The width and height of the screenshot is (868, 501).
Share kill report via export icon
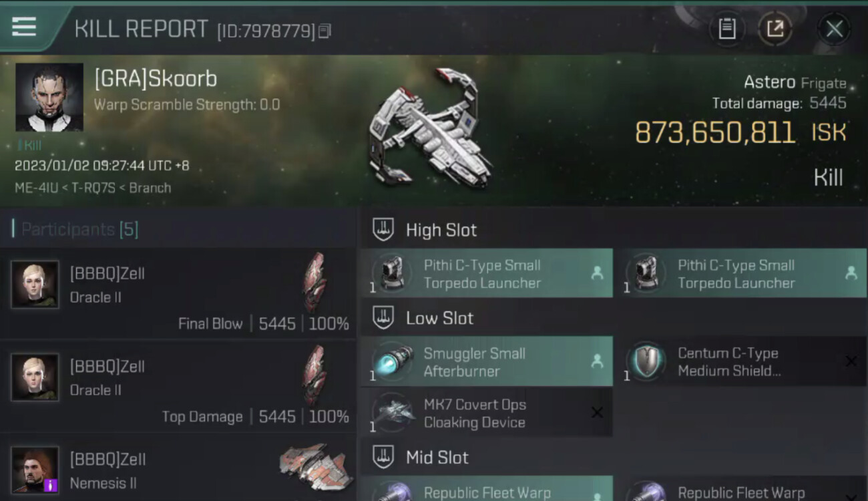(x=775, y=29)
